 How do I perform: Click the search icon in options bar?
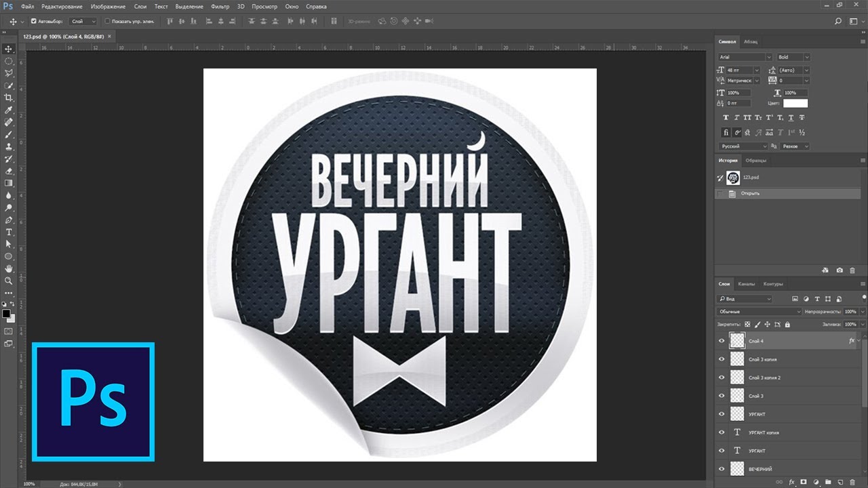coord(838,21)
